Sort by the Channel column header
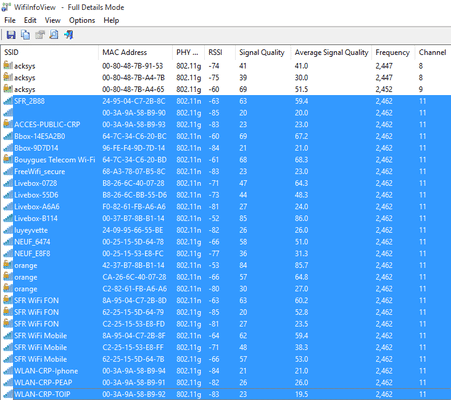Screen dimensions: 451x400 (x=432, y=52)
